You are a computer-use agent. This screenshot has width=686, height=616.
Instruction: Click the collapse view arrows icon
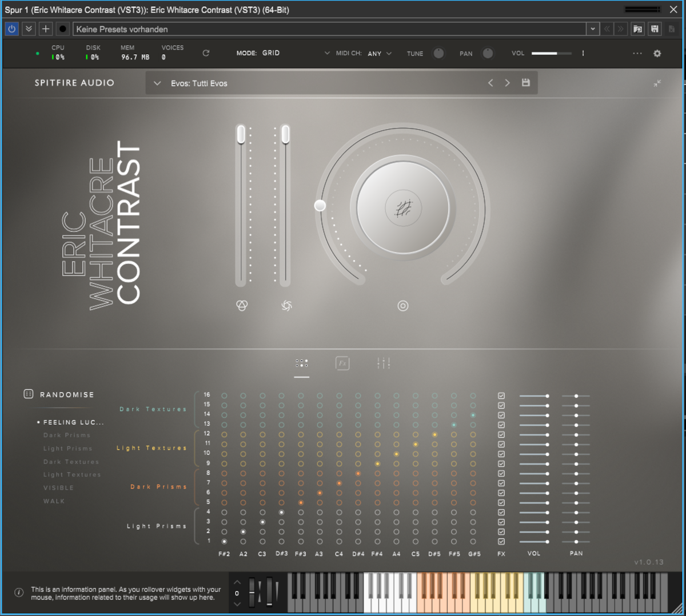tap(657, 83)
